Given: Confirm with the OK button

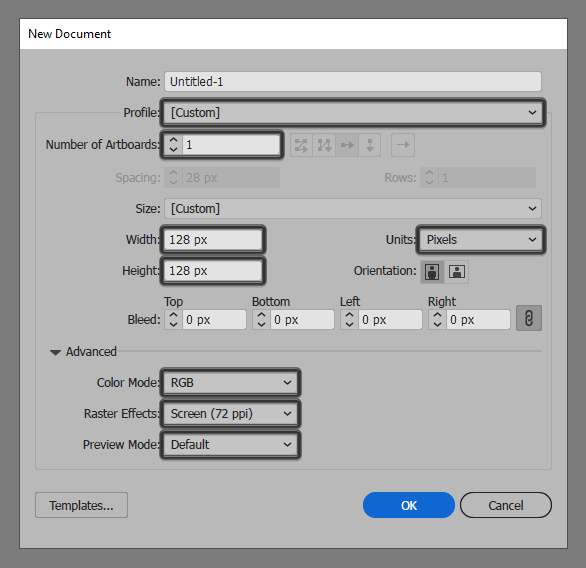Looking at the screenshot, I should [x=409, y=505].
